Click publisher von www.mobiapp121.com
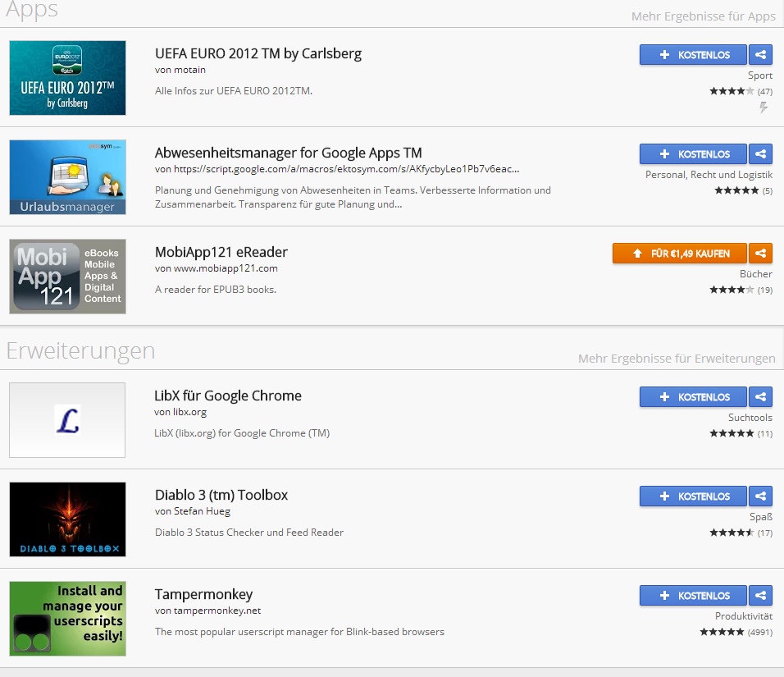 coord(216,268)
